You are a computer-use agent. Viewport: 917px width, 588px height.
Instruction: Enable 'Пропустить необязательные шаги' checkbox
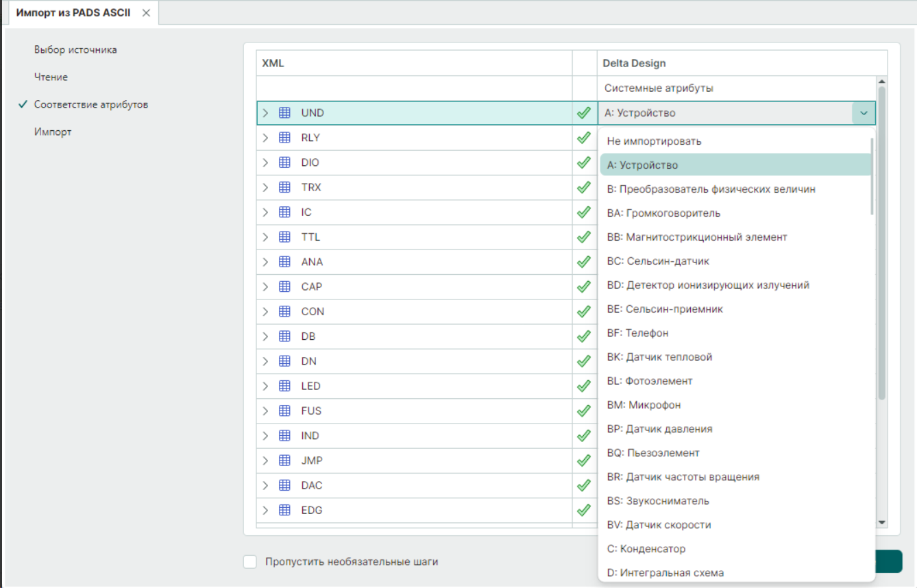pyautogui.click(x=250, y=562)
